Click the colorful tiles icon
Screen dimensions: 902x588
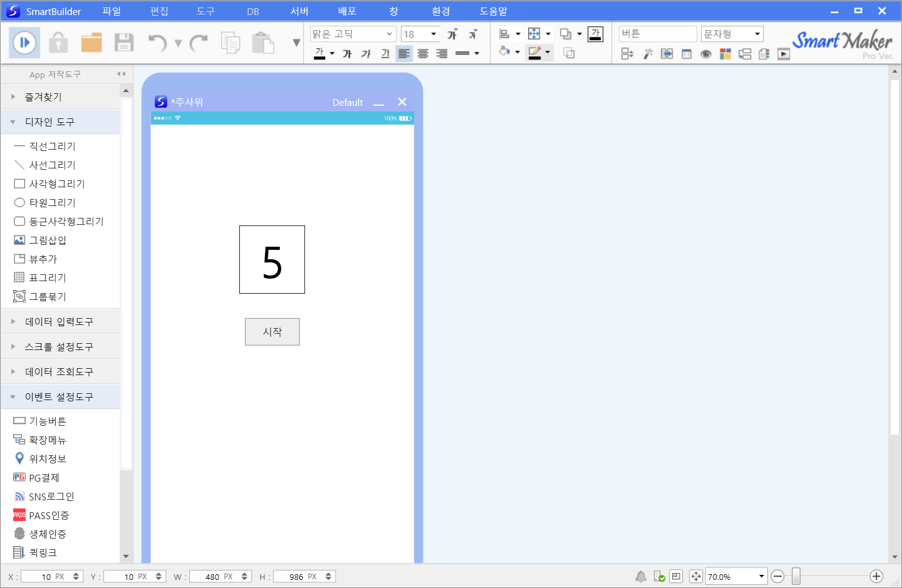[725, 54]
